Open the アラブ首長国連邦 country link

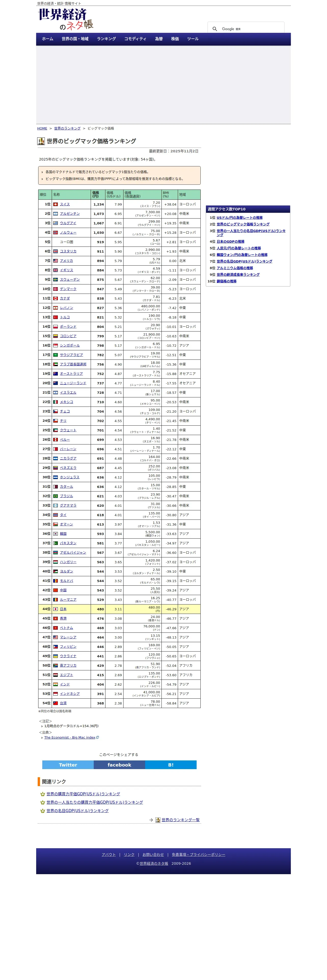coord(73,365)
